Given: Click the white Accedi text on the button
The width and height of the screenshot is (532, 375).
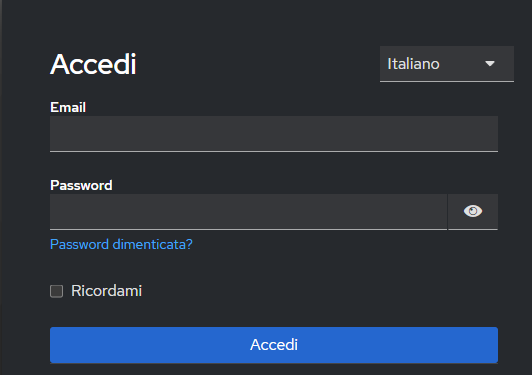Looking at the screenshot, I should point(274,345).
